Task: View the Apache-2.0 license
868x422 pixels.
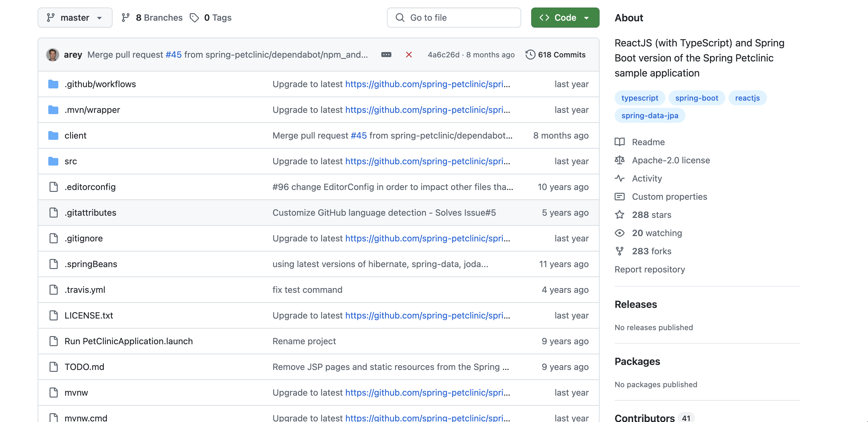Action: 670,160
